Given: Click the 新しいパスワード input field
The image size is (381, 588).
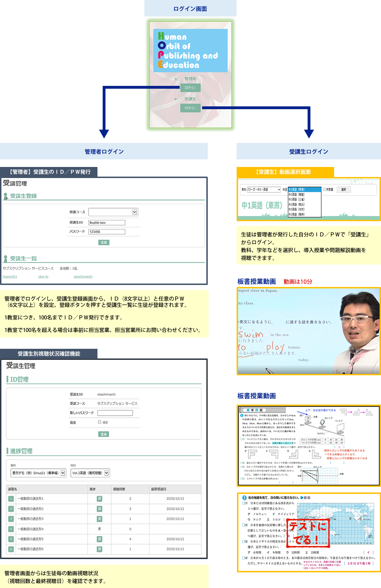Looking at the screenshot, I should pyautogui.click(x=115, y=413).
